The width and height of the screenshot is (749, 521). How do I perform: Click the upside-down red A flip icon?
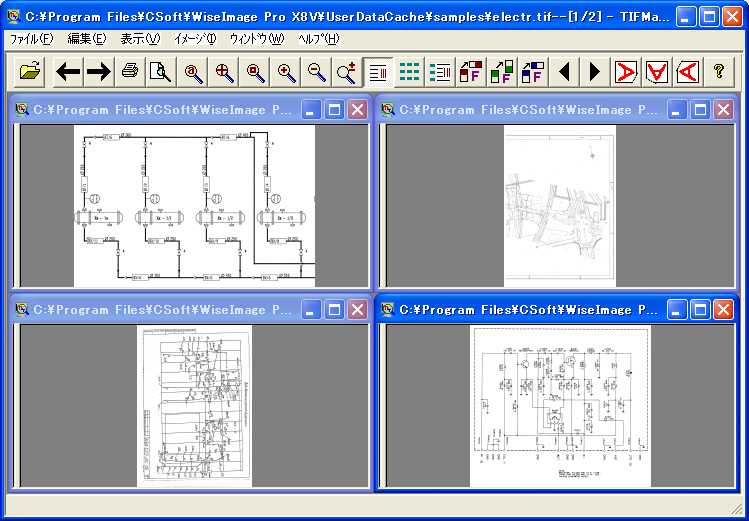click(x=657, y=71)
